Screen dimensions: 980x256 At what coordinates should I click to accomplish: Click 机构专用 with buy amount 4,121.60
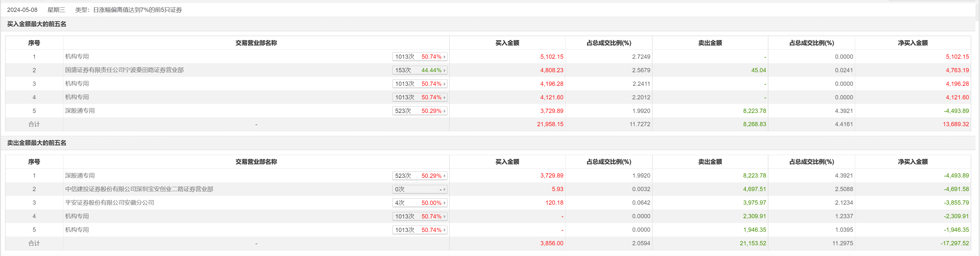77,97
